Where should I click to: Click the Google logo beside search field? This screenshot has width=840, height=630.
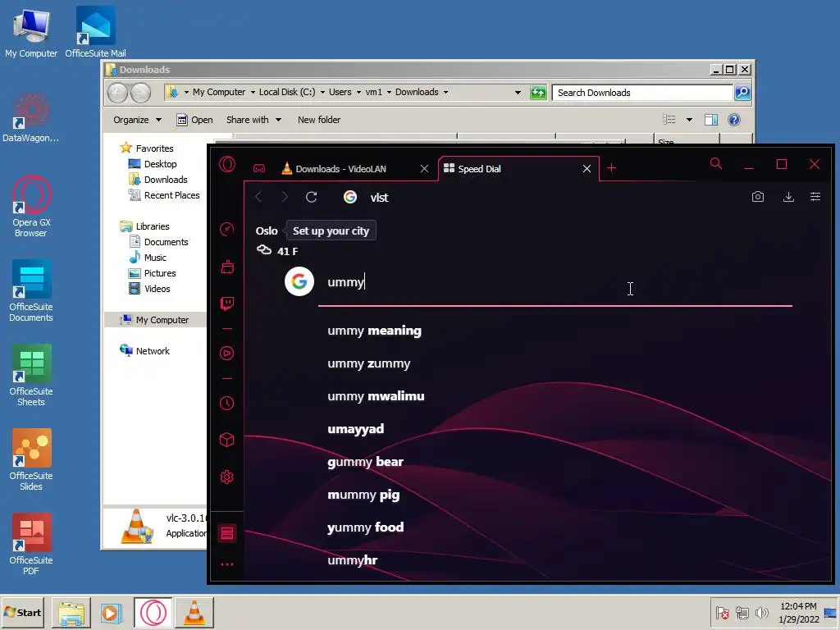click(x=299, y=281)
